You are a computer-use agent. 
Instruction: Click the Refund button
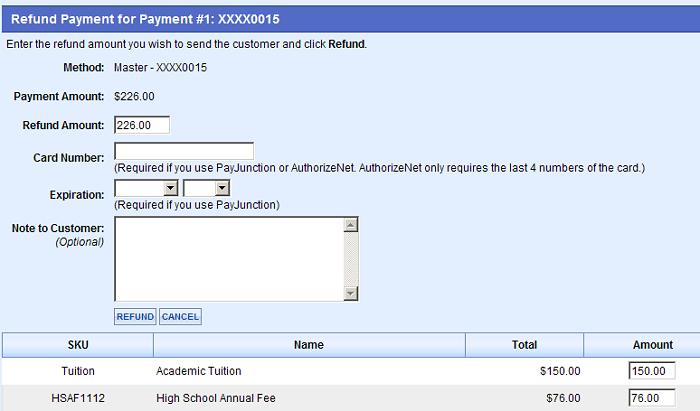click(x=134, y=317)
